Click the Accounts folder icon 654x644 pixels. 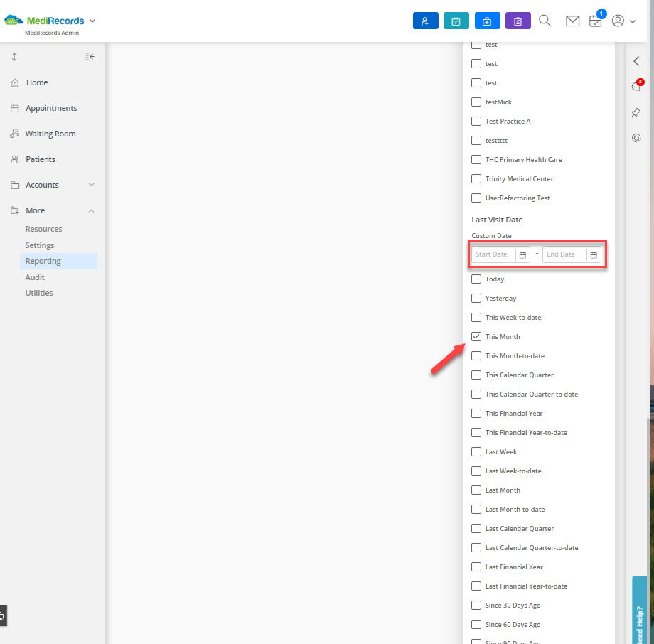15,185
